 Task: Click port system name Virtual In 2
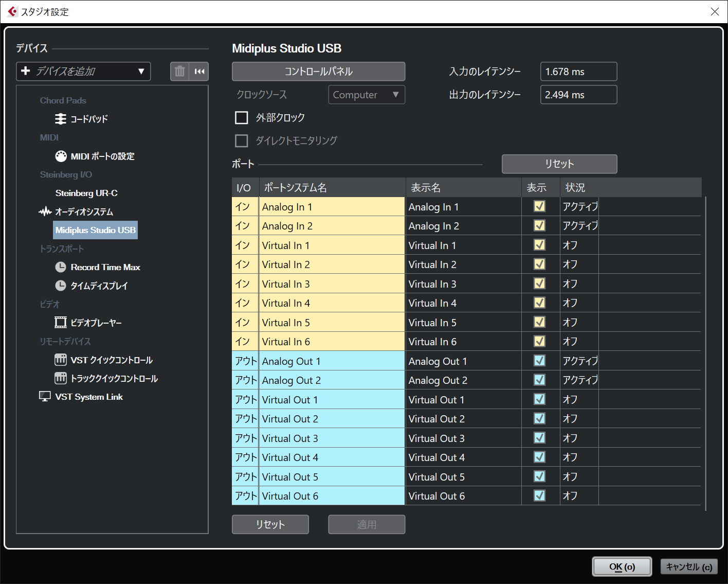pyautogui.click(x=332, y=264)
